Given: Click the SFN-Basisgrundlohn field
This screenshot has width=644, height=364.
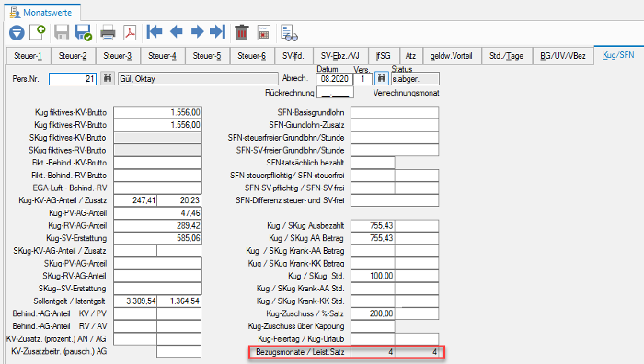Looking at the screenshot, I should pos(395,112).
